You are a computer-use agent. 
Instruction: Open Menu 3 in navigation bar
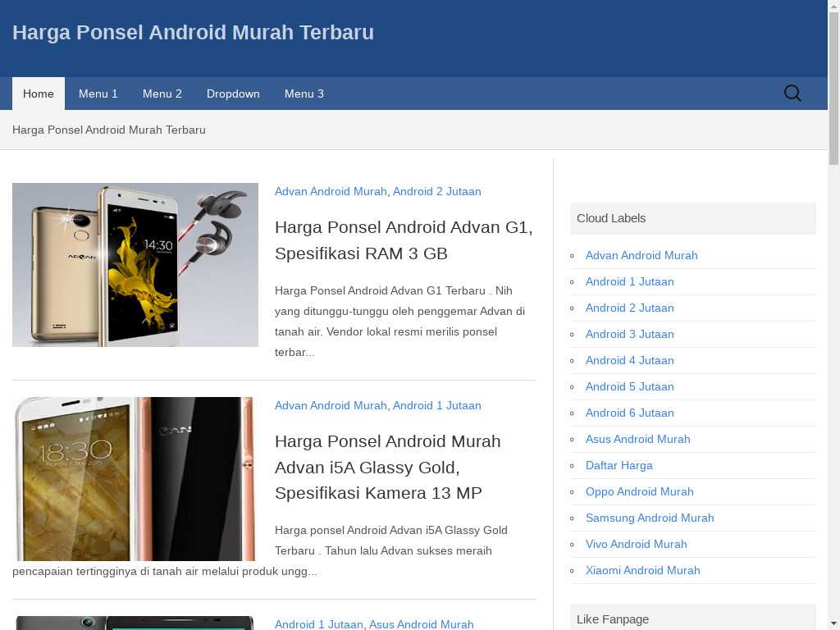coord(304,94)
